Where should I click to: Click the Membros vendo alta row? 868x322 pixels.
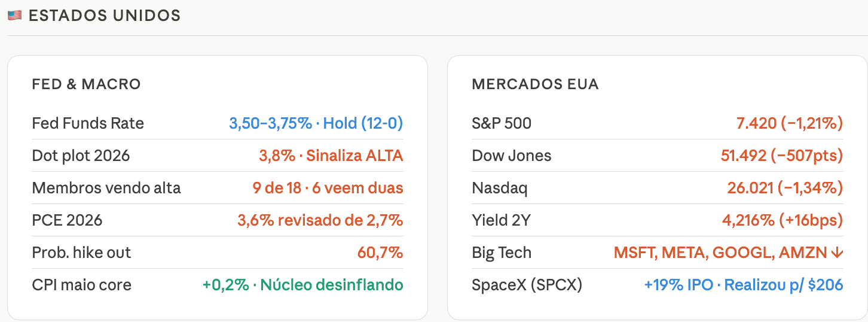pyautogui.click(x=218, y=188)
